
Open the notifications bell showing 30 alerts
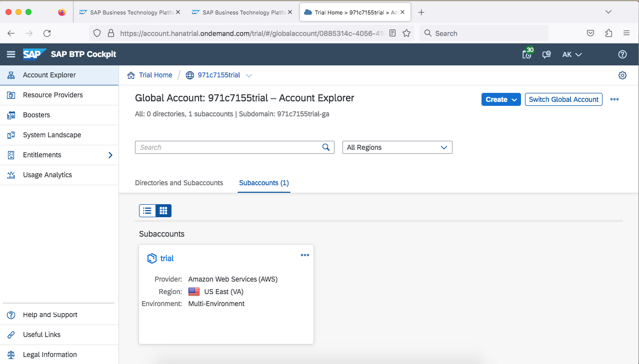[526, 55]
